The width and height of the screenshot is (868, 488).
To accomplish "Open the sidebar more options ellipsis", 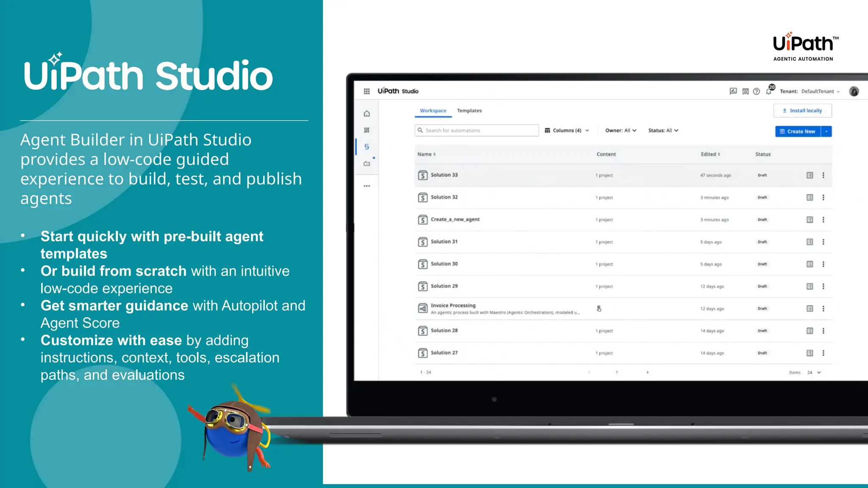I will coord(367,186).
